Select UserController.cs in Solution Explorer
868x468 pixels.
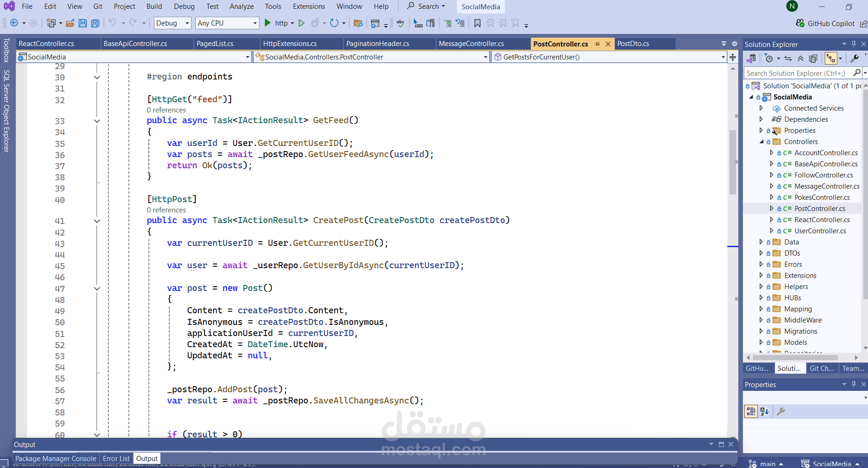click(x=820, y=231)
